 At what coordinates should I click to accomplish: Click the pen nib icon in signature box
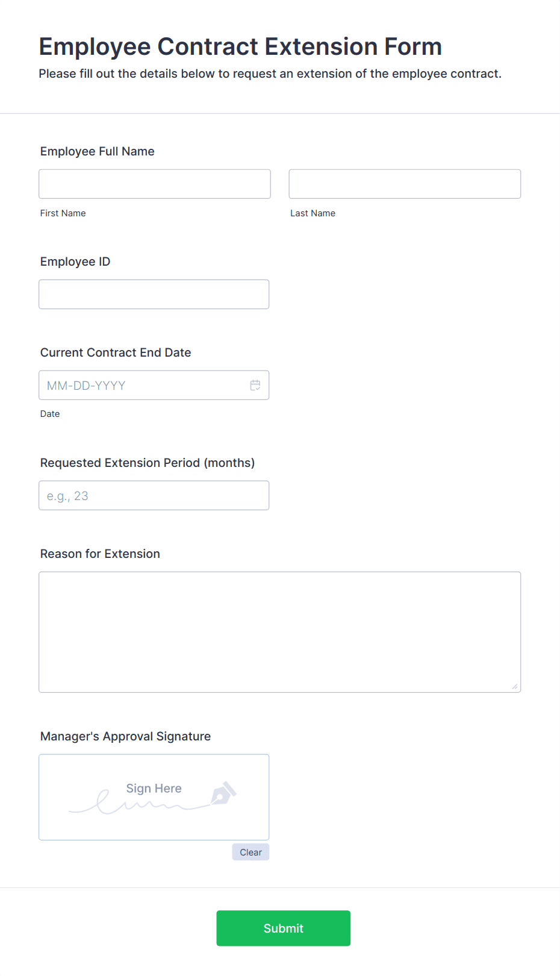(223, 793)
